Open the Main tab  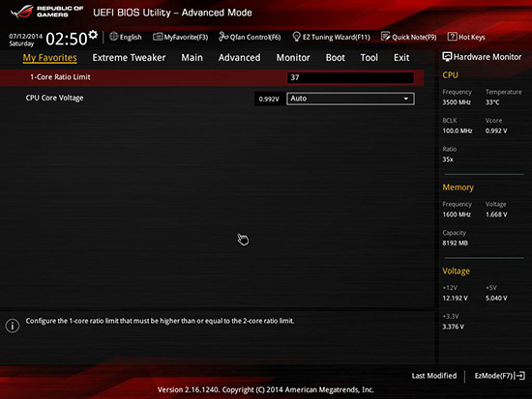[x=192, y=58]
